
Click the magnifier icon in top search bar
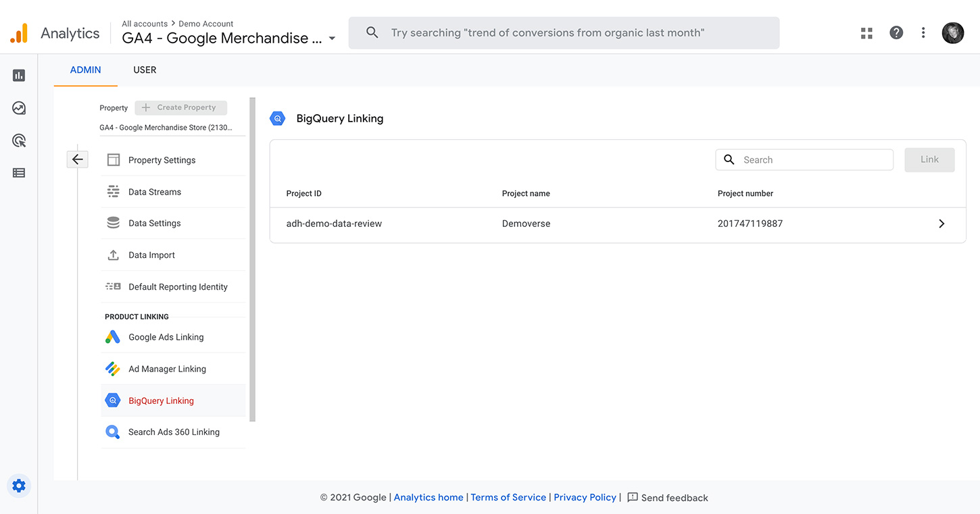[372, 32]
